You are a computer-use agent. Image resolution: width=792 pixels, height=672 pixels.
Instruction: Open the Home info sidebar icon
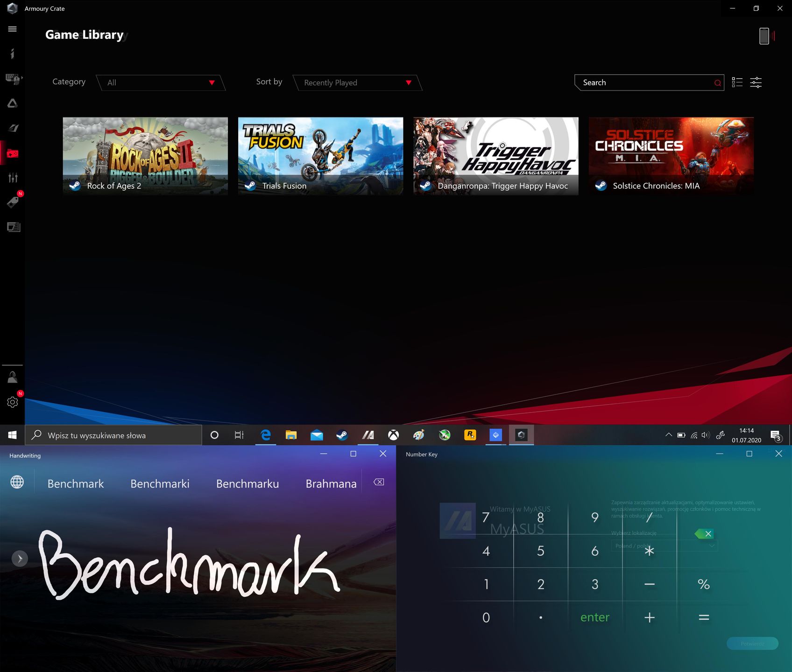click(x=13, y=53)
